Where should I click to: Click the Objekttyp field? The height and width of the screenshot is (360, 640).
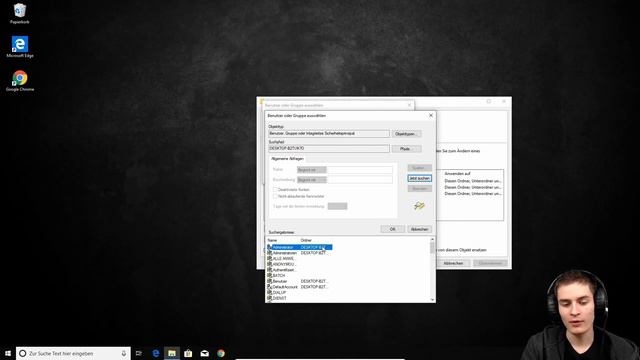pyautogui.click(x=329, y=134)
